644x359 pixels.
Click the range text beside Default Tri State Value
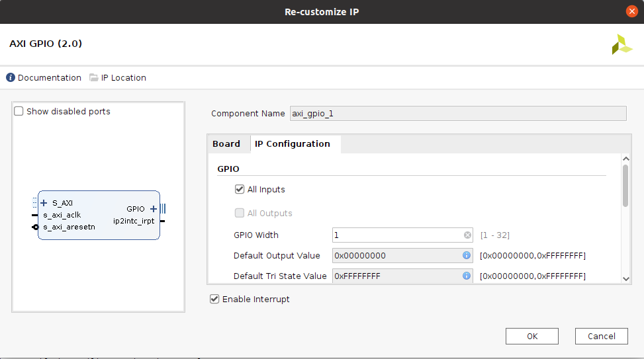(533, 276)
